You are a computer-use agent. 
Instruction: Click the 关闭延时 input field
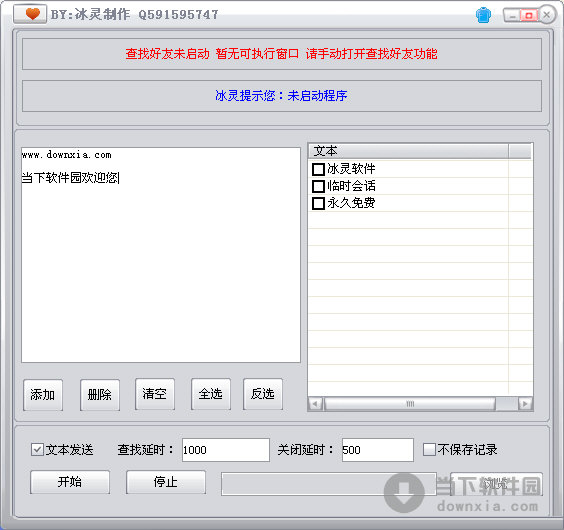click(x=377, y=450)
